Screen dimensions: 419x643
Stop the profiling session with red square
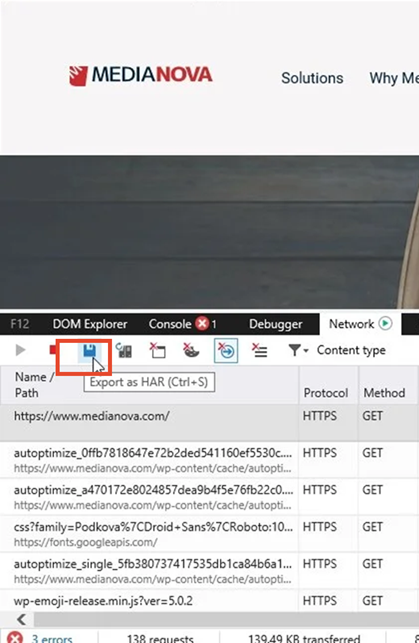pos(52,349)
